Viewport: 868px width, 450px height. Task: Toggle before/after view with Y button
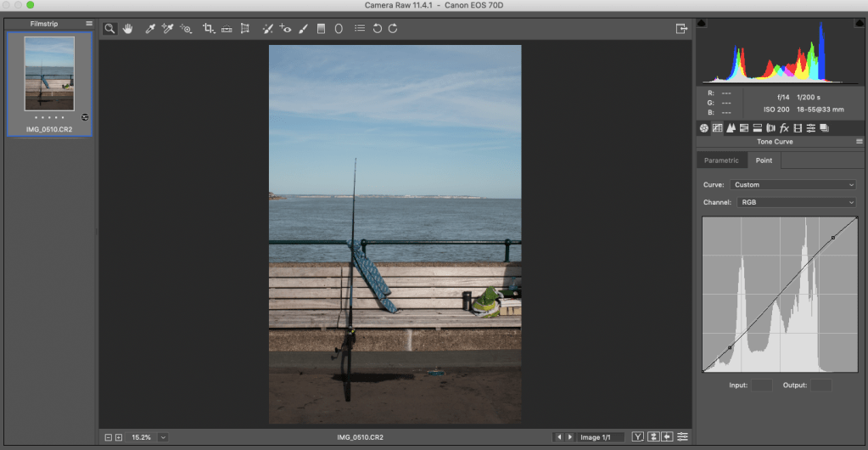[637, 437]
